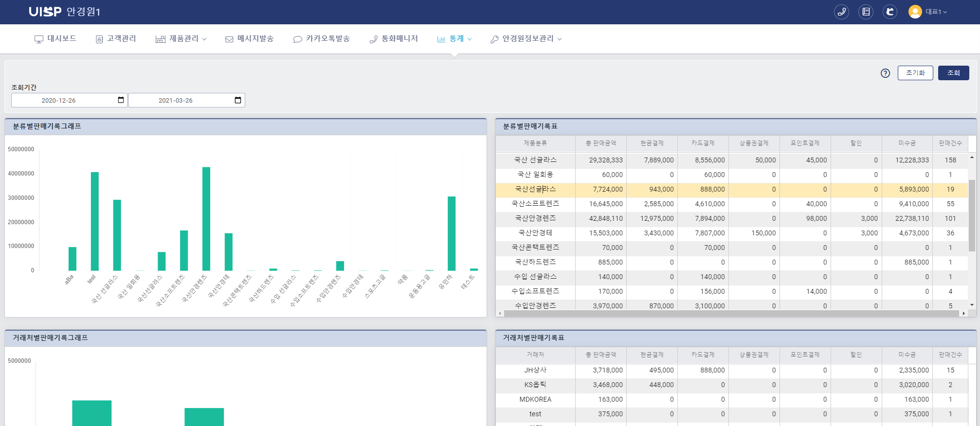Image resolution: width=980 pixels, height=426 pixels.
Task: Select the 국산안경테 row
Action: 732,233
